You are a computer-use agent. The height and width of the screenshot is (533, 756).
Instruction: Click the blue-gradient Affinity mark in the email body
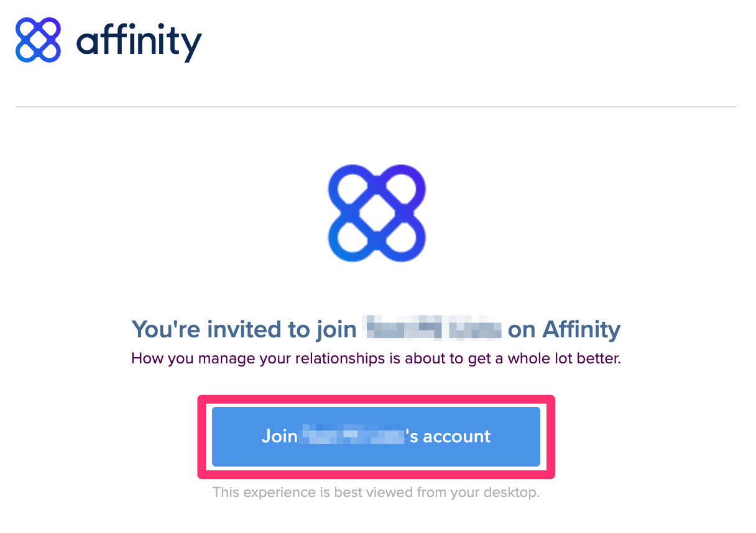(x=376, y=213)
